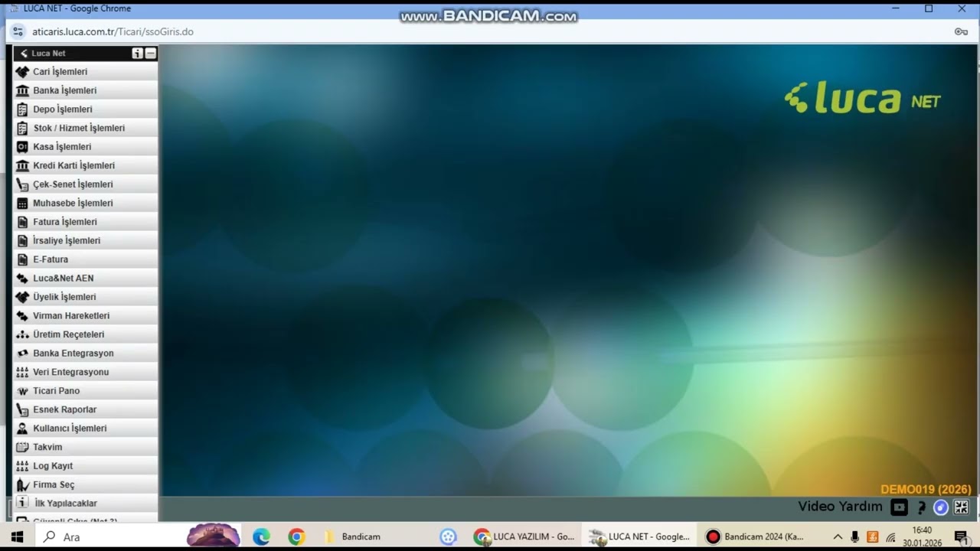Open the Windows Start menu
Image resolution: width=980 pixels, height=551 pixels.
(x=17, y=536)
